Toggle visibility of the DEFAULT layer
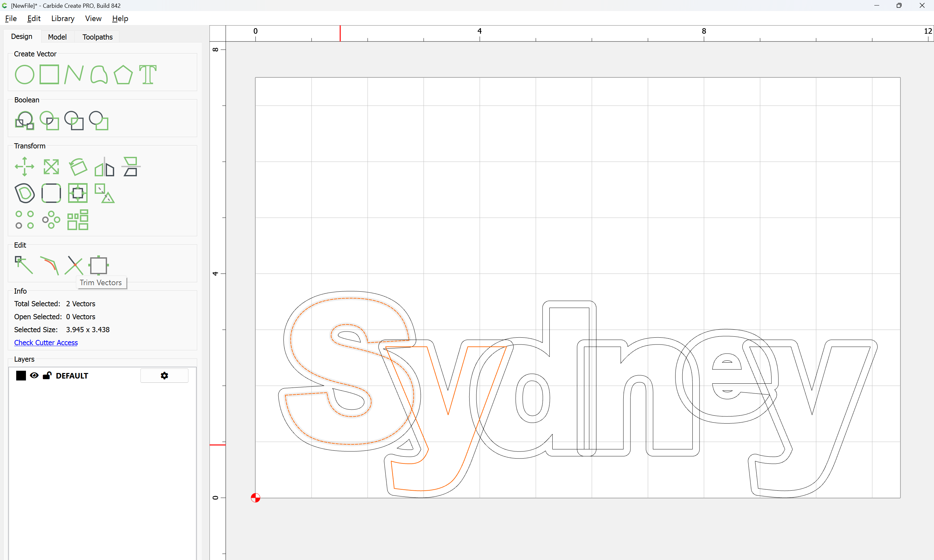 point(34,376)
